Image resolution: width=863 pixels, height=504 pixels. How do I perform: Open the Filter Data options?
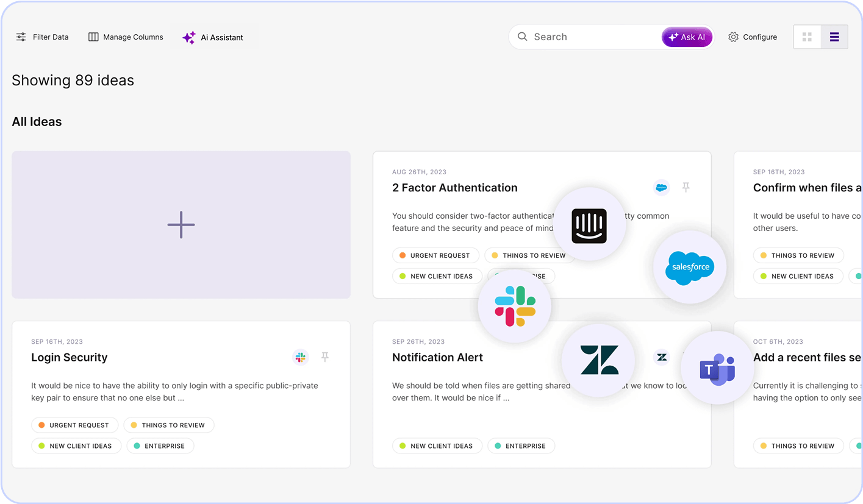click(42, 37)
